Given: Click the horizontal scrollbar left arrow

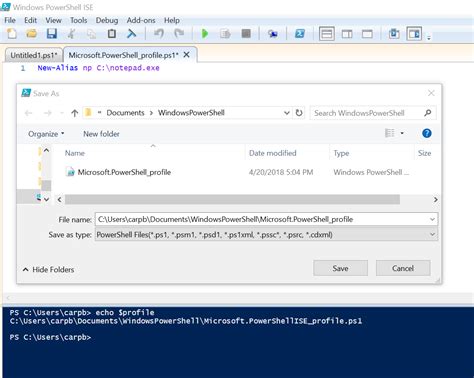Looking at the screenshot, I should (59, 199).
